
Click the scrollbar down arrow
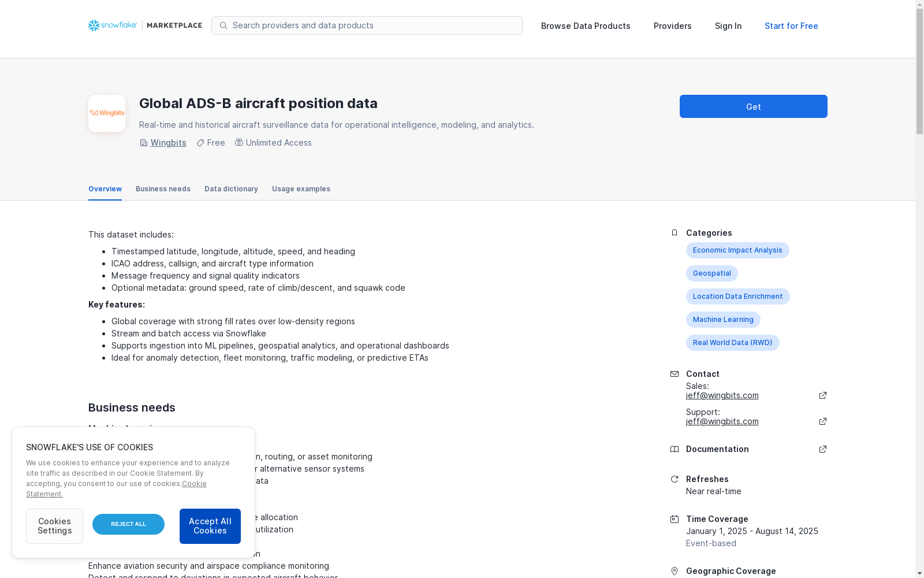[x=919, y=573]
